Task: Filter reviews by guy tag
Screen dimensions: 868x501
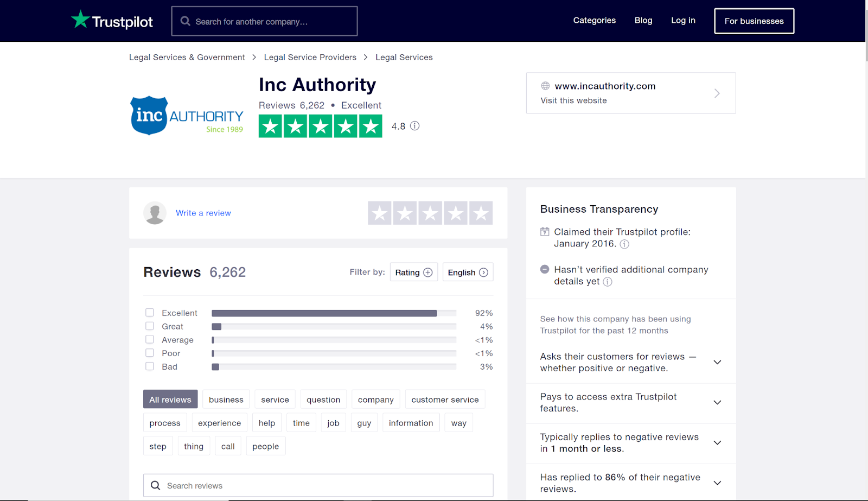Action: pyautogui.click(x=364, y=423)
